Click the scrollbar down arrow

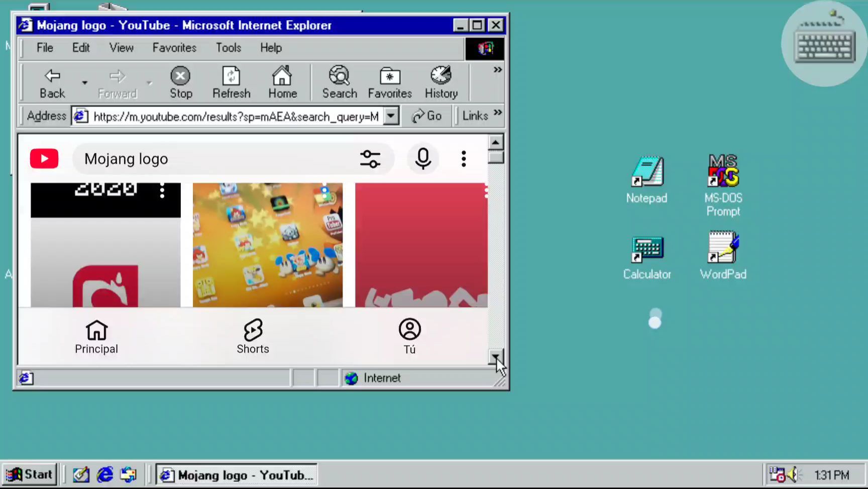coord(495,356)
